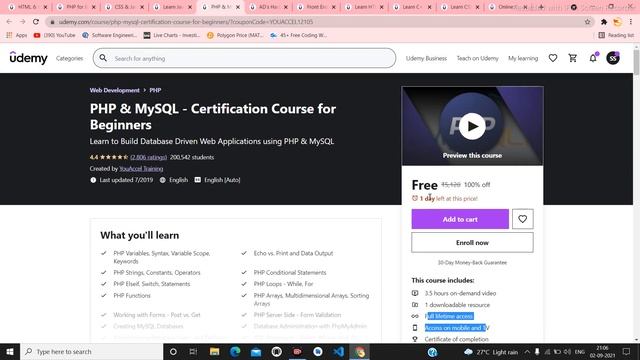This screenshot has width=640, height=360.
Task: Switch to the Front En tab
Action: click(x=316, y=7)
